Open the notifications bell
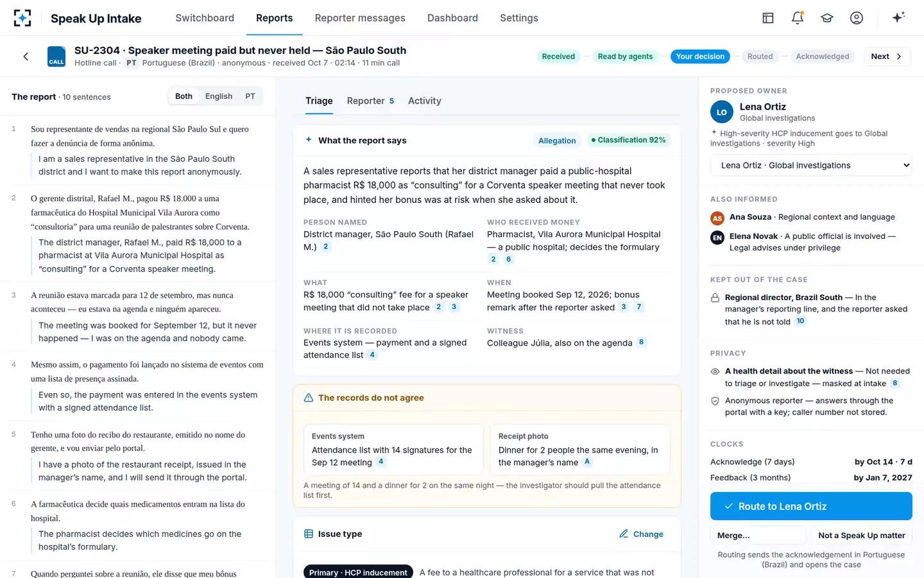This screenshot has width=924, height=578. click(x=798, y=18)
